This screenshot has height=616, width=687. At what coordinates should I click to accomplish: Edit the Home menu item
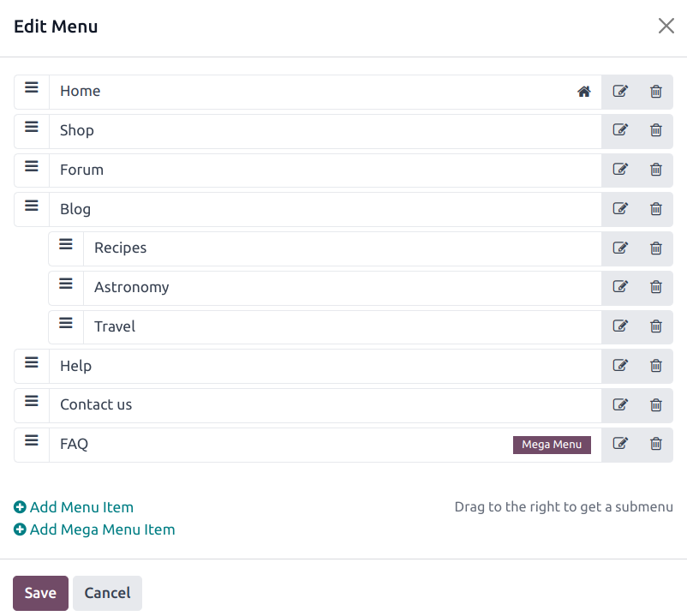coord(620,91)
